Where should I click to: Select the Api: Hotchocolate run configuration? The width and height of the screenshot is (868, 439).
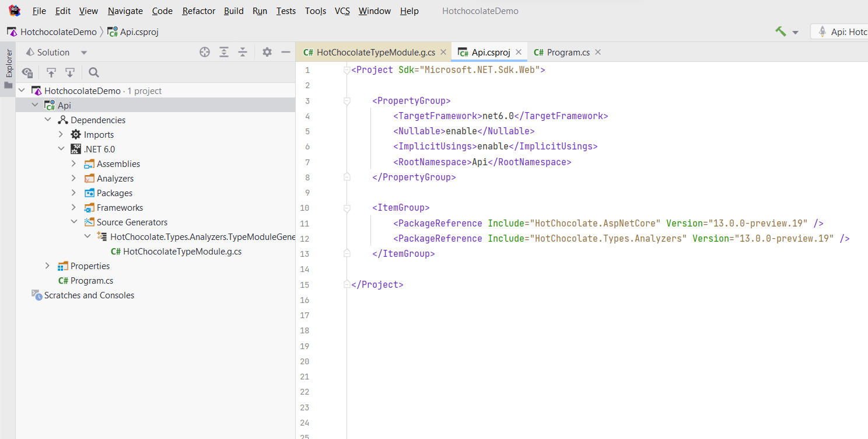[840, 31]
